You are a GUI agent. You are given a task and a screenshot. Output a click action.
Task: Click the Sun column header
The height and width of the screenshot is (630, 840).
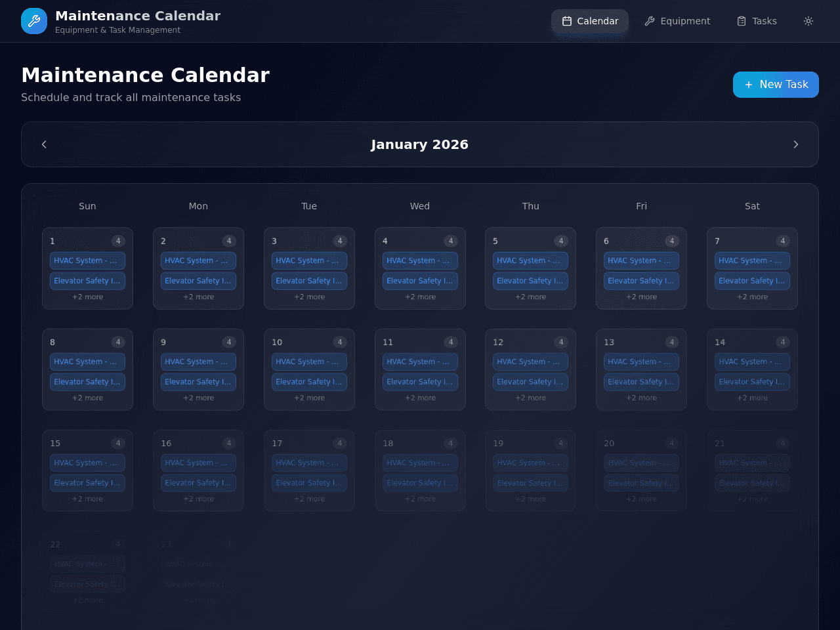click(87, 206)
